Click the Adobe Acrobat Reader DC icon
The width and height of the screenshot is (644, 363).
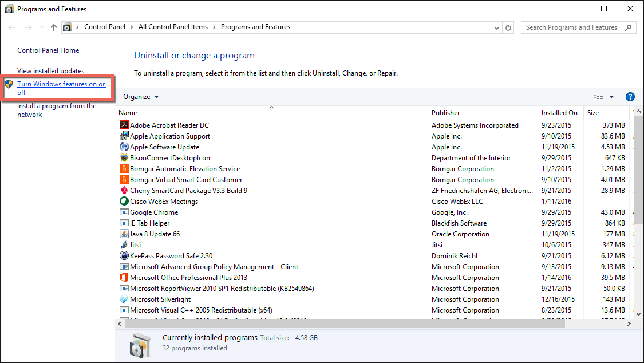tap(124, 125)
